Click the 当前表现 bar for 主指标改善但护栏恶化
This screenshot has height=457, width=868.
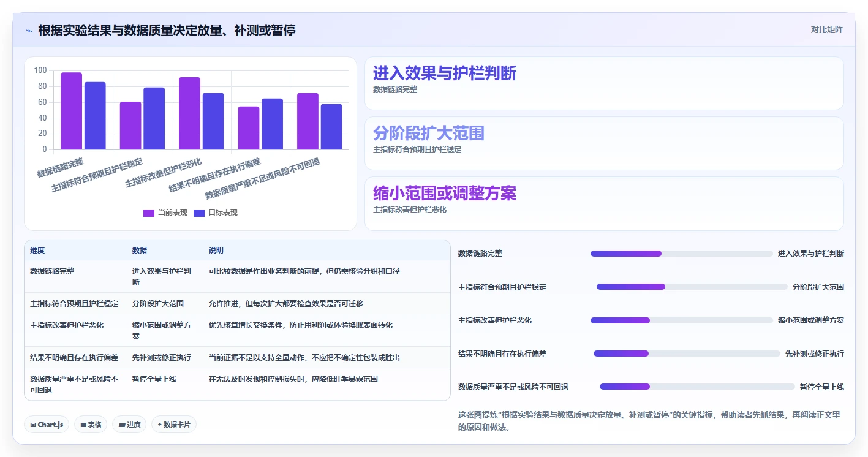pos(189,113)
